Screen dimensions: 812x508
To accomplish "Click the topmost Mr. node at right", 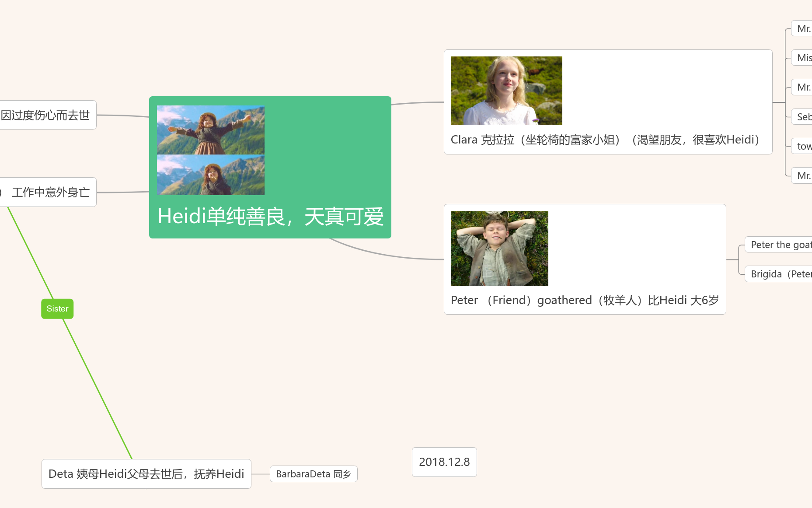I will [x=804, y=28].
